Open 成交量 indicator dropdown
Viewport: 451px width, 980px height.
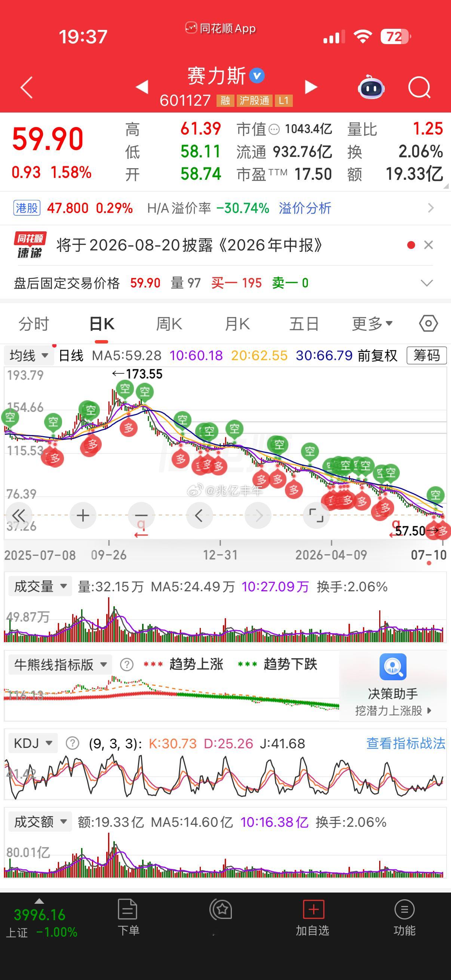pyautogui.click(x=40, y=587)
